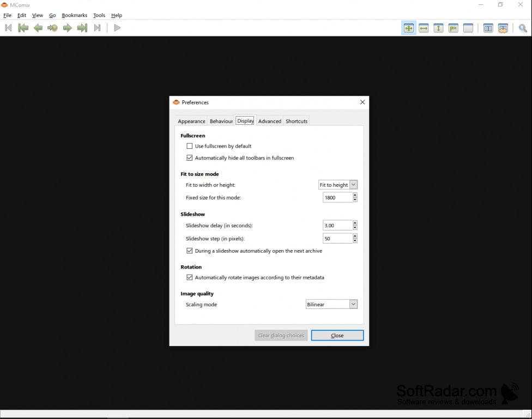Toggle manga mode toolbar icon

(503, 28)
